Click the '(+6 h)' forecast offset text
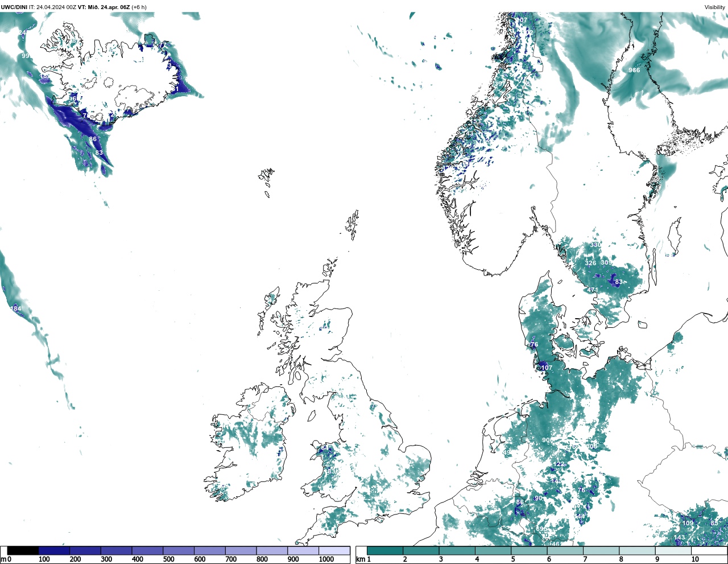 point(139,7)
